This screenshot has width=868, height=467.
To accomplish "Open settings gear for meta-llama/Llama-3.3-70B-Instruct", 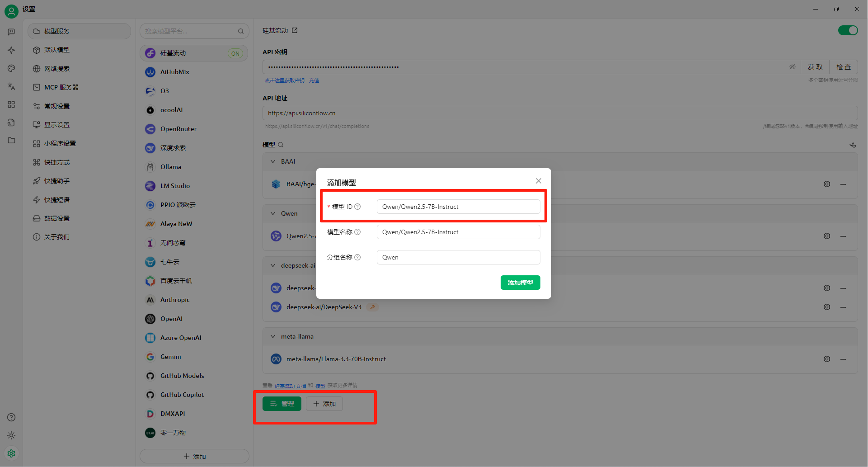I will click(826, 359).
